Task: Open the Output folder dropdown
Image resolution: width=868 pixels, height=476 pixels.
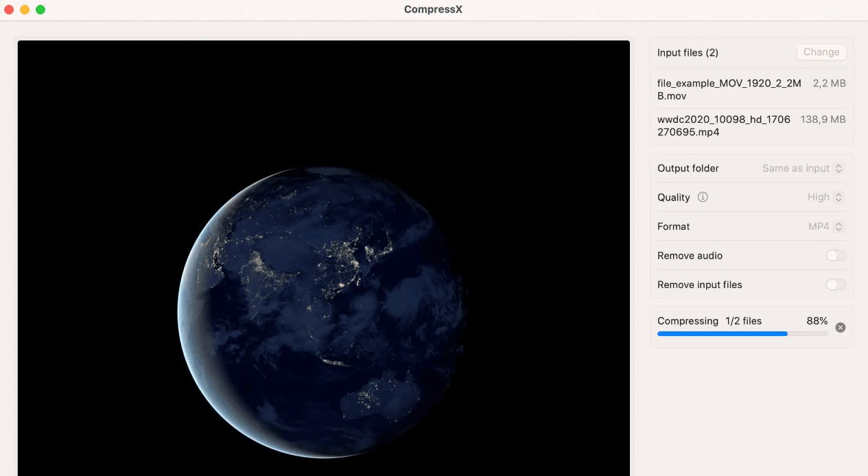Action: click(803, 168)
